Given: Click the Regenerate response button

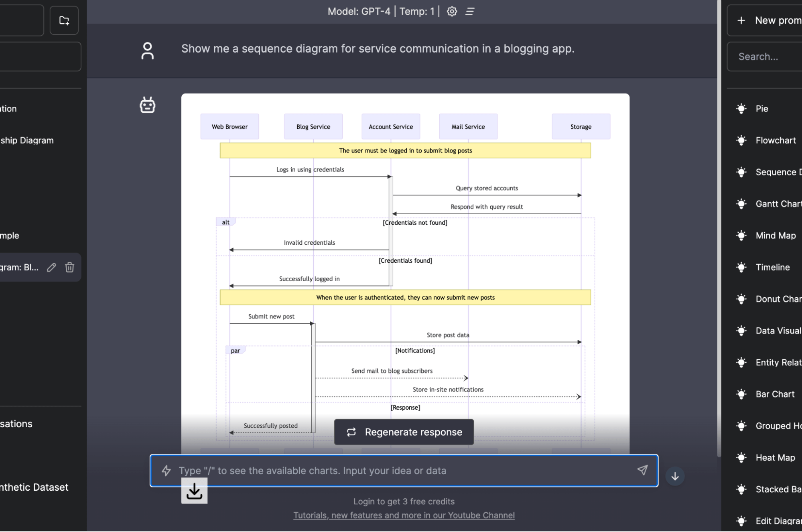Looking at the screenshot, I should 403,432.
